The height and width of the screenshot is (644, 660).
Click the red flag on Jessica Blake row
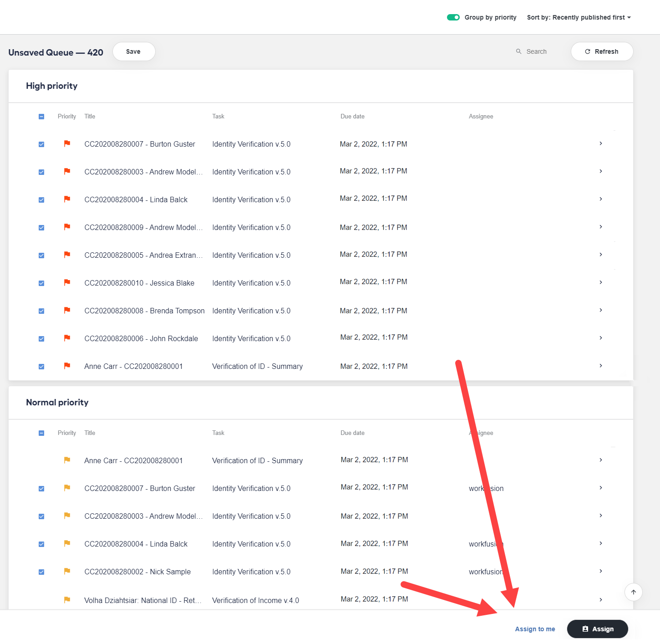(67, 282)
